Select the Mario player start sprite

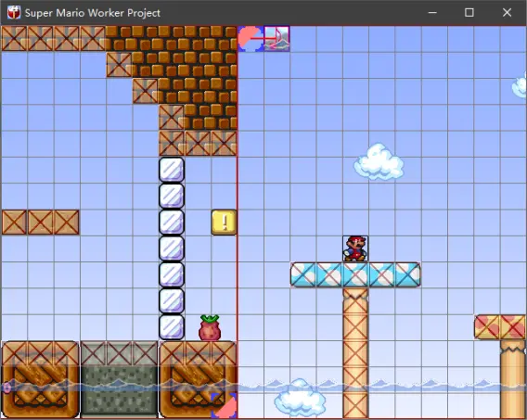(355, 248)
